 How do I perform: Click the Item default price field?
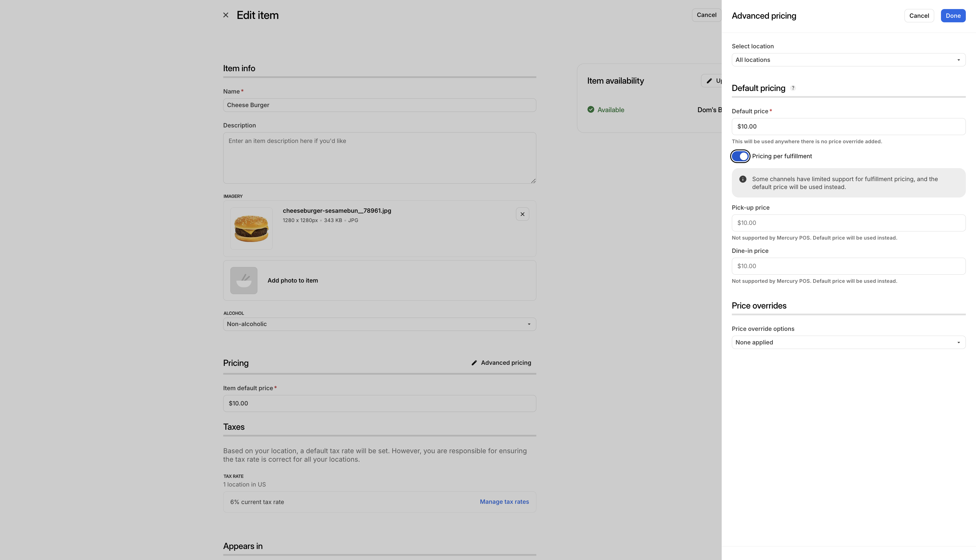click(x=379, y=403)
